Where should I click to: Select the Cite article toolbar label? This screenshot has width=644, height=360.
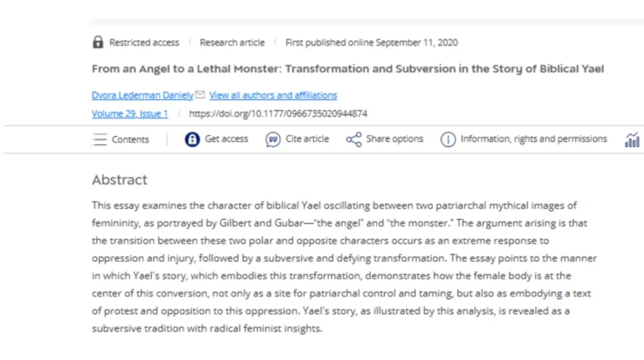pos(307,139)
